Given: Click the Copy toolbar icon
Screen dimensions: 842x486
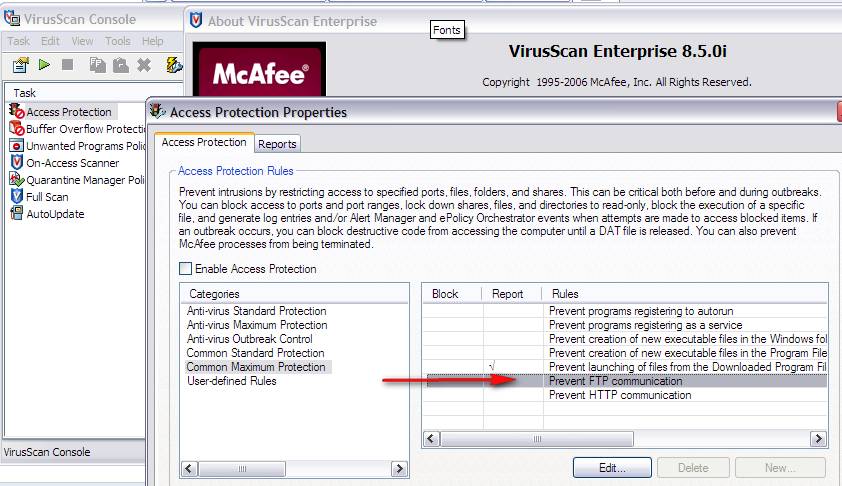Looking at the screenshot, I should coord(97,65).
